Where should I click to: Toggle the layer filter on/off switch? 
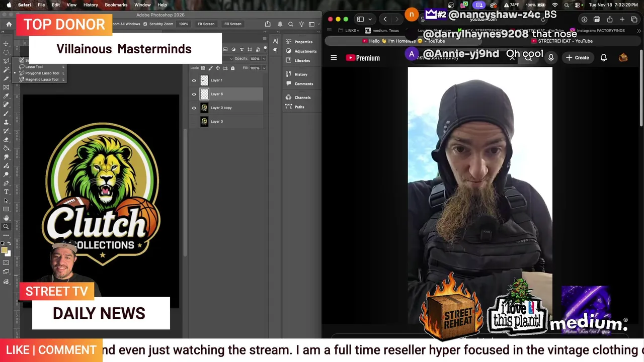pyautogui.click(x=265, y=49)
